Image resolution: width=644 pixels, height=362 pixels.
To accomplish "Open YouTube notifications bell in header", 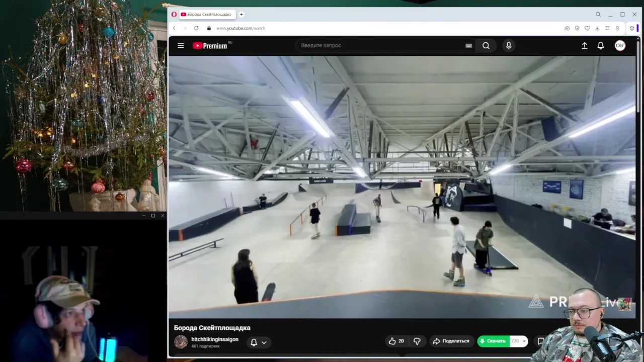I will coord(601,46).
